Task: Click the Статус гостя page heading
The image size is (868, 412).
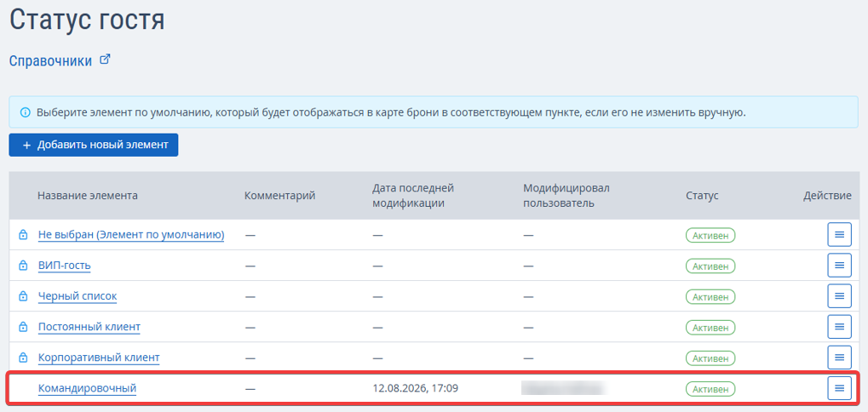Action: (87, 20)
